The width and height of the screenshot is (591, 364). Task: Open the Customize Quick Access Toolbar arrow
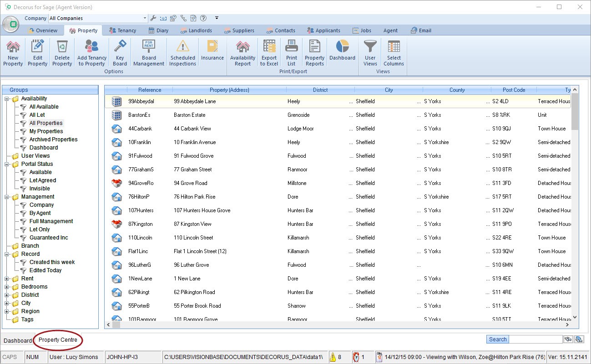[217, 18]
